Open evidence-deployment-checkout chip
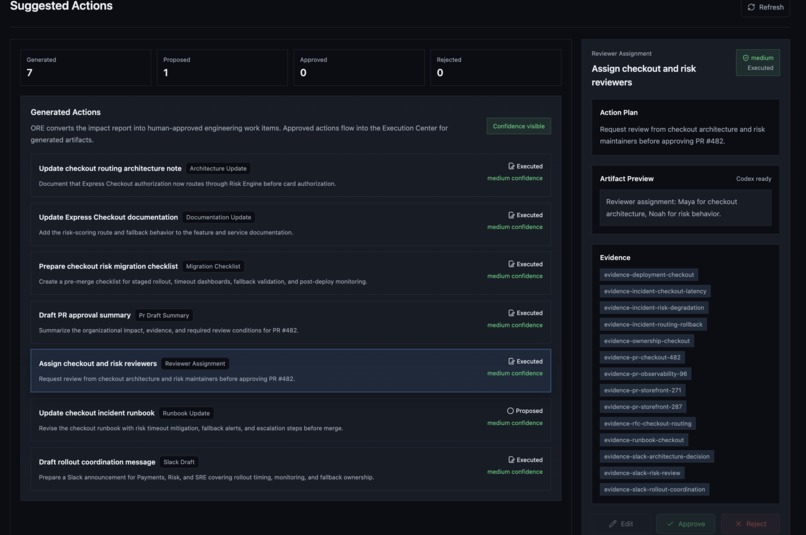The height and width of the screenshot is (535, 806). pos(649,275)
